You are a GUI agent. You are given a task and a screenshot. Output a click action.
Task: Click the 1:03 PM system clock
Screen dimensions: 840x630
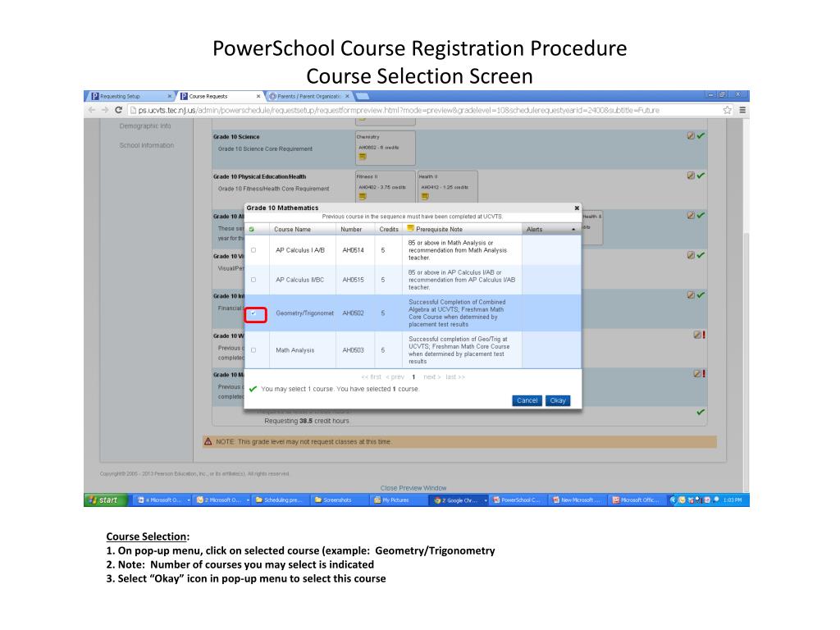coord(733,500)
